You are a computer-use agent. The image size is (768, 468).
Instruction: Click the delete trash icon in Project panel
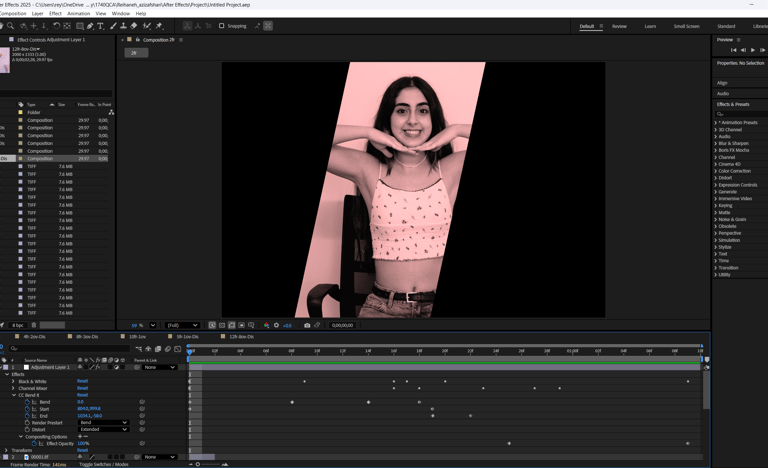click(33, 325)
